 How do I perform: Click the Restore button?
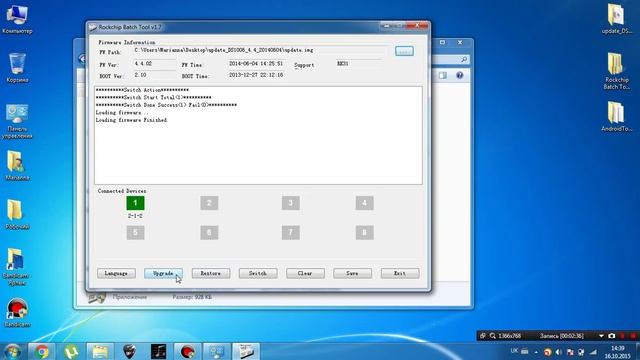tap(211, 273)
